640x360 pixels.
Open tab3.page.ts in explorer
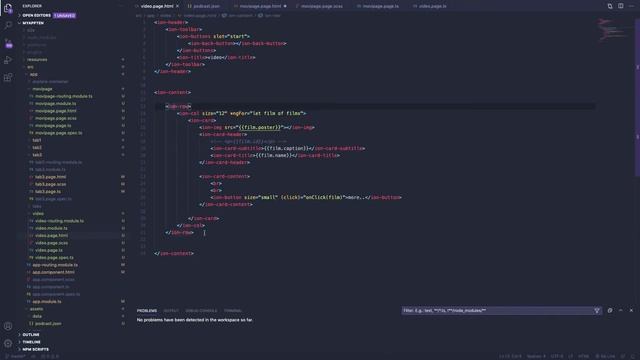pos(48,191)
